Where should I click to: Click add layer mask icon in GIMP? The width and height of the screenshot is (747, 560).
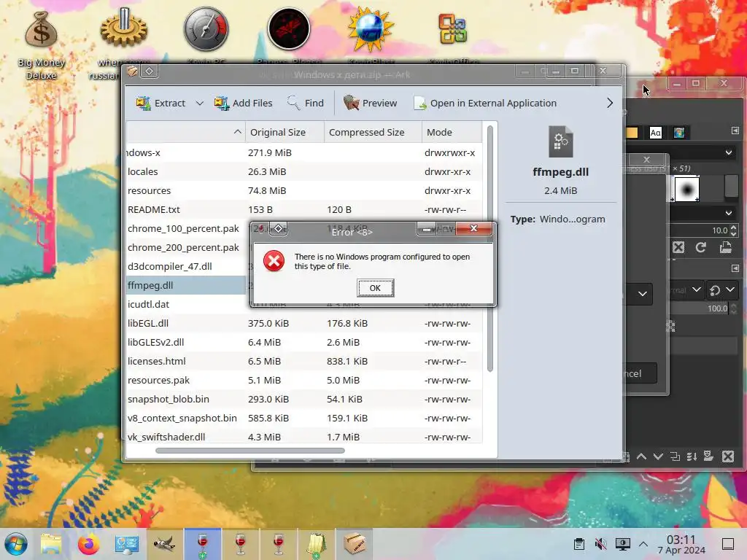pos(709,457)
